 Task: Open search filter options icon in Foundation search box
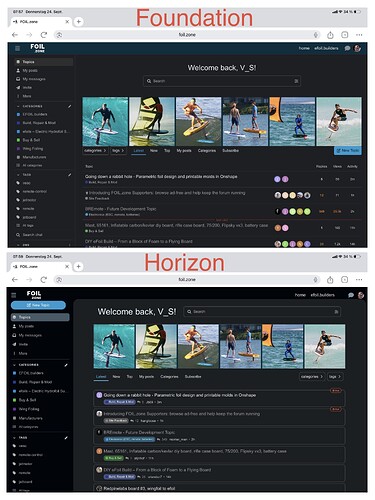click(296, 81)
